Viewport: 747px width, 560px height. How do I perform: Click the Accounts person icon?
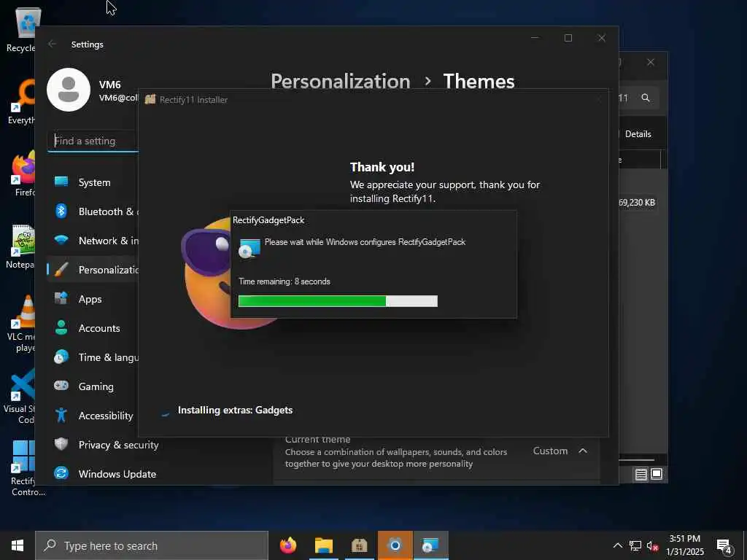(x=61, y=327)
